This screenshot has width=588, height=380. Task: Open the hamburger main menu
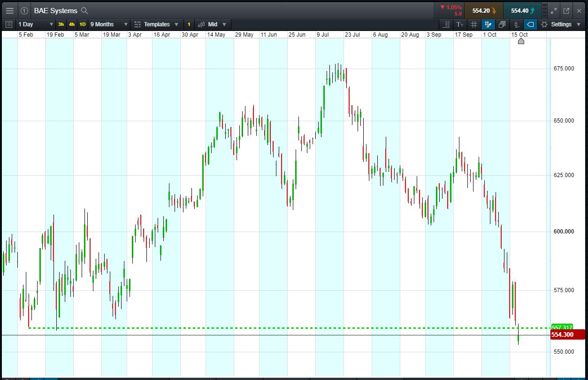click(9, 10)
